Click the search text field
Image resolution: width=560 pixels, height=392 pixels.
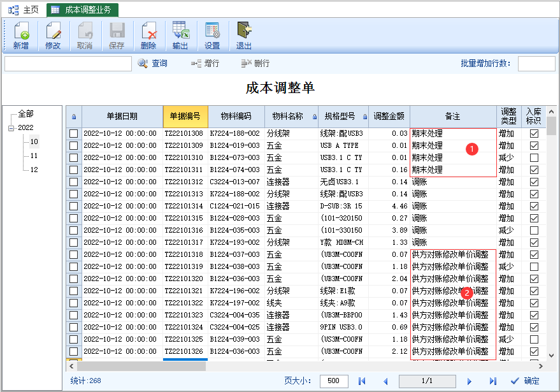[68, 64]
